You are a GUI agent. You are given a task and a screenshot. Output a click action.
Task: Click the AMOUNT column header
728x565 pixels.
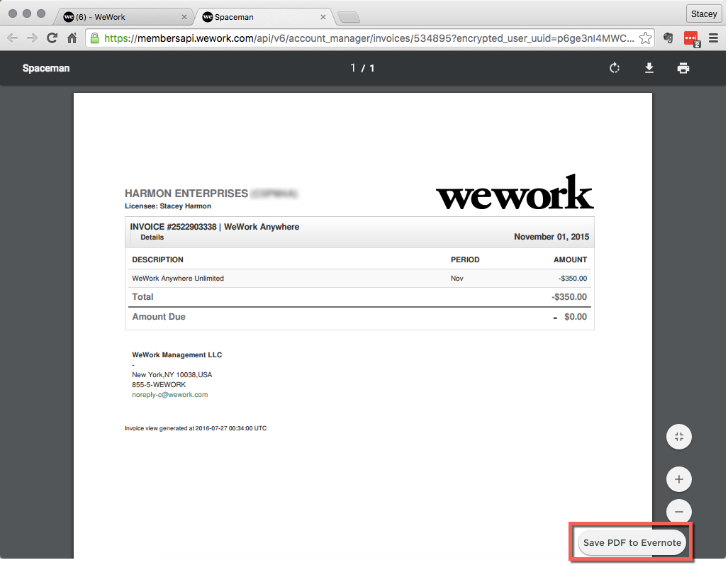pyautogui.click(x=570, y=259)
